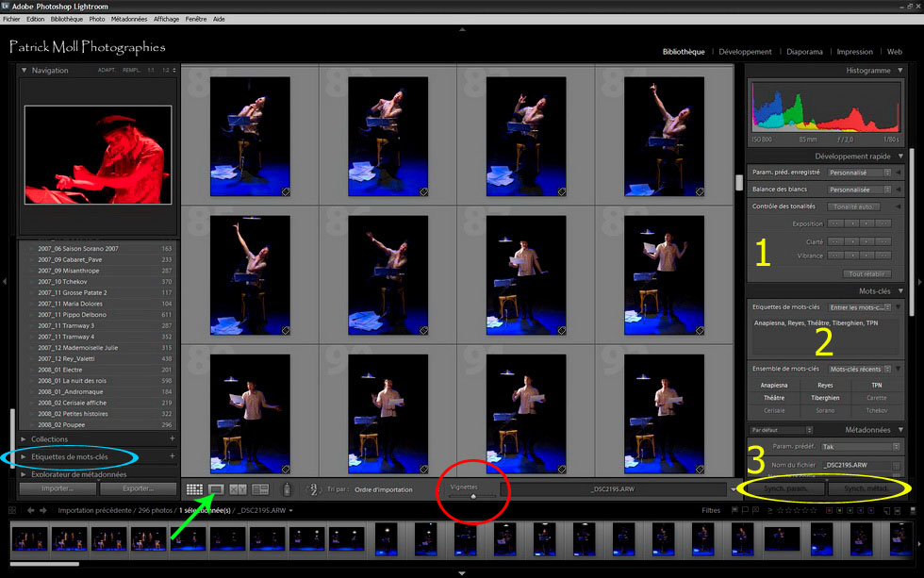Click the Importer... button
Screen dimensions: 924x578
(58, 489)
